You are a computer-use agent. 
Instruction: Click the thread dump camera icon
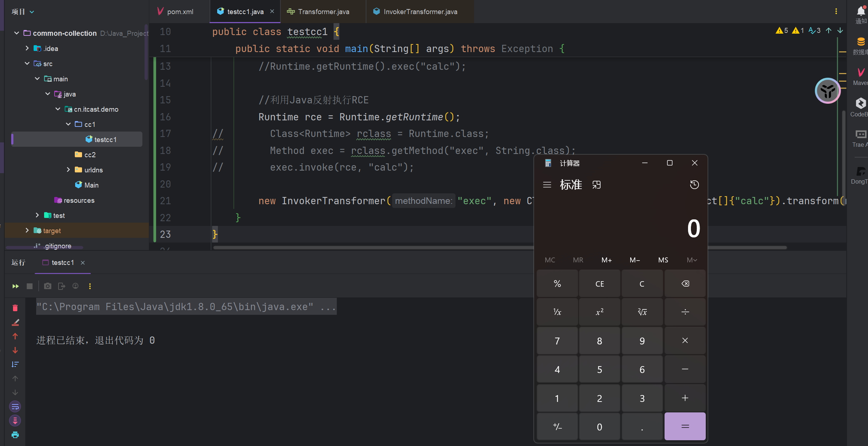click(47, 286)
